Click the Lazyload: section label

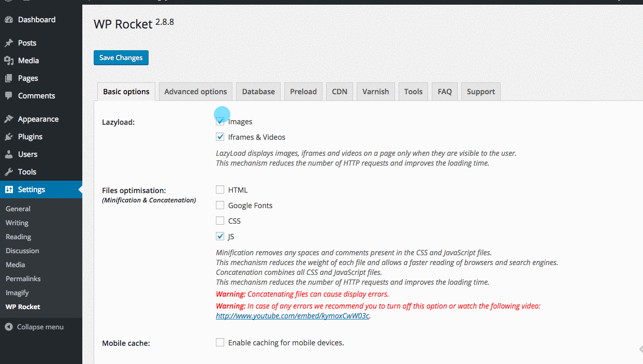click(119, 122)
